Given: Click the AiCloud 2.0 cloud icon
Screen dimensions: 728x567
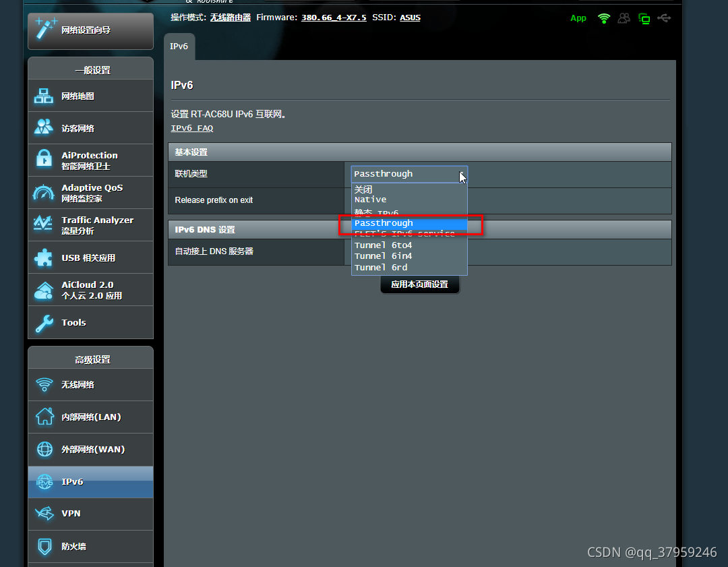Looking at the screenshot, I should [44, 291].
